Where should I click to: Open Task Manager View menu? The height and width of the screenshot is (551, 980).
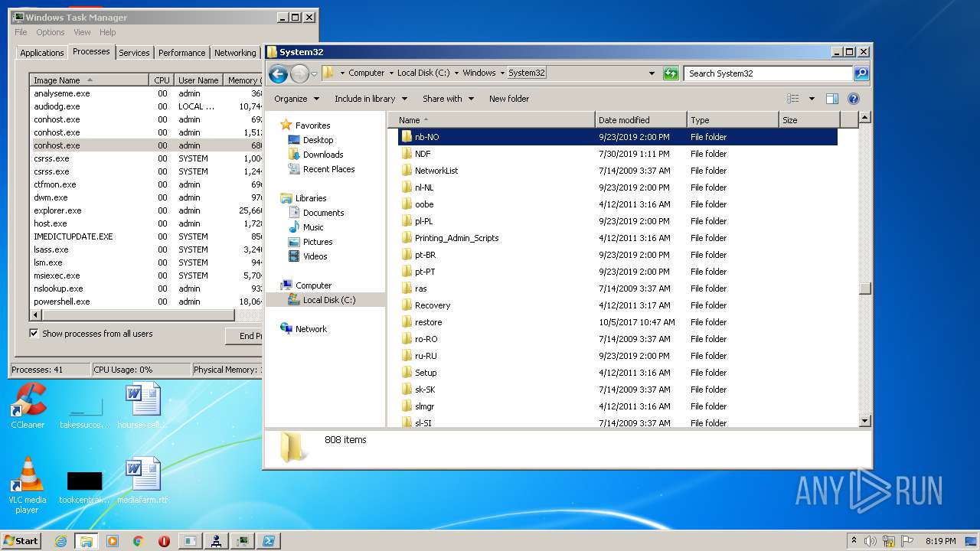[82, 32]
